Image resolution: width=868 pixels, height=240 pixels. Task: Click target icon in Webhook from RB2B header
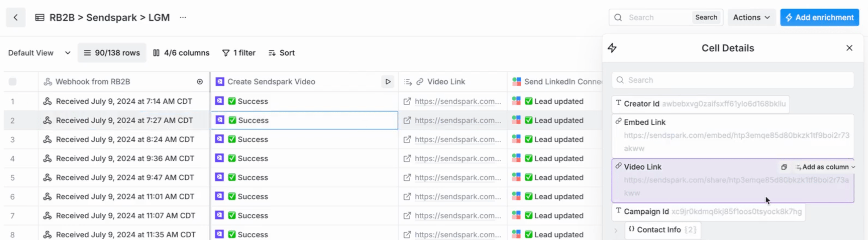(200, 81)
